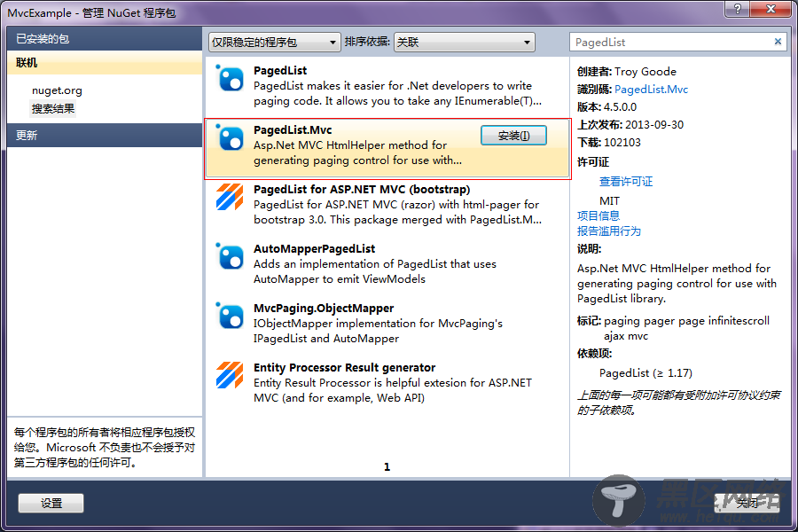Click the dependency PagedList (≥ 1.17)
Image resolution: width=798 pixels, height=532 pixels.
(645, 373)
